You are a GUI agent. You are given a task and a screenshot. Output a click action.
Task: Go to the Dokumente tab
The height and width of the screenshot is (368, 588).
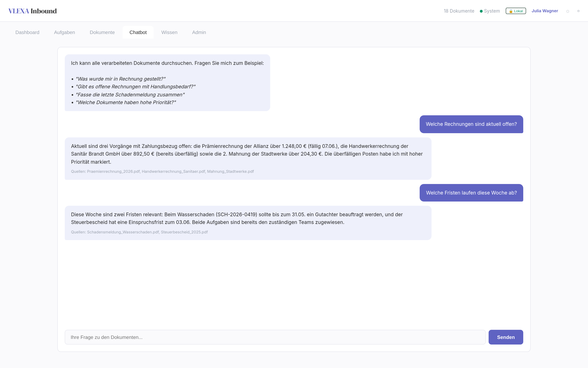pyautogui.click(x=102, y=32)
